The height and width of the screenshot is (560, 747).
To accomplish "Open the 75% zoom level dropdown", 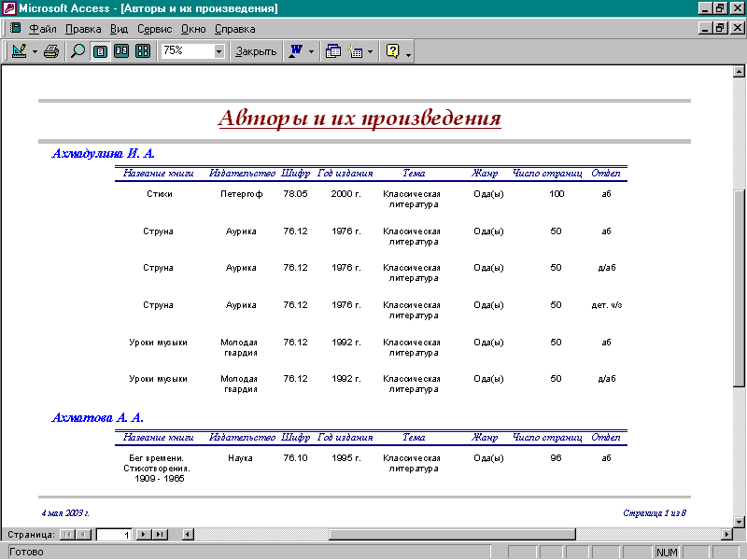I will pyautogui.click(x=219, y=51).
